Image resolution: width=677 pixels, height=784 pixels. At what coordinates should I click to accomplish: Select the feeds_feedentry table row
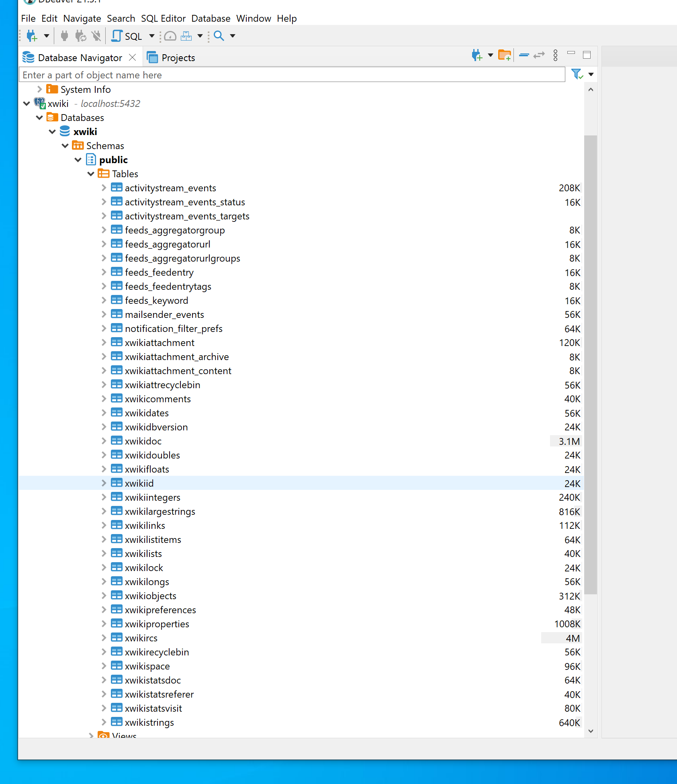click(x=301, y=272)
